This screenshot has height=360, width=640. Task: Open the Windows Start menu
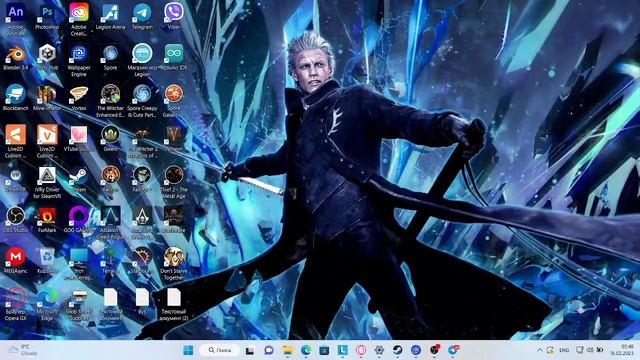[x=188, y=350]
